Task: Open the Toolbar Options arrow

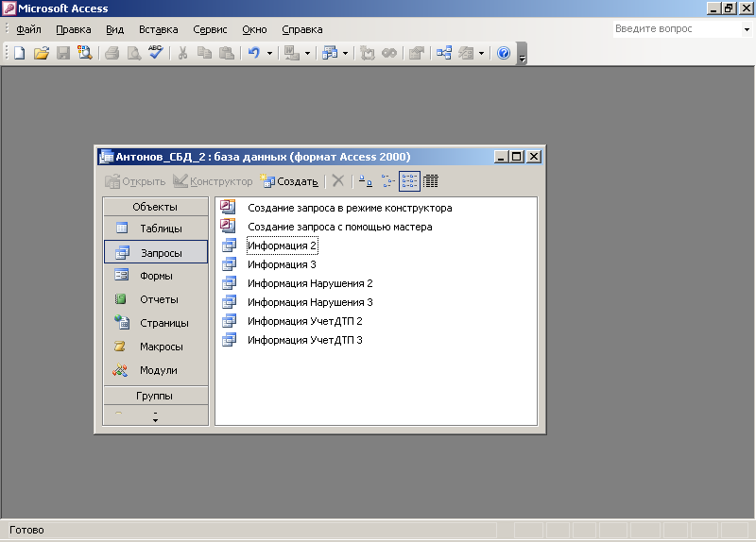Action: pos(522,54)
